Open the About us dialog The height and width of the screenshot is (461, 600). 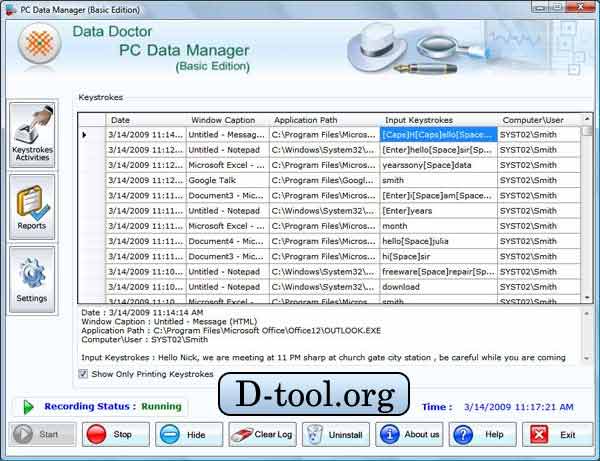tap(409, 435)
